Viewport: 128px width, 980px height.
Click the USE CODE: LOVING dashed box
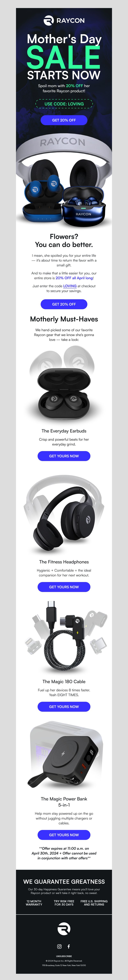(64, 104)
